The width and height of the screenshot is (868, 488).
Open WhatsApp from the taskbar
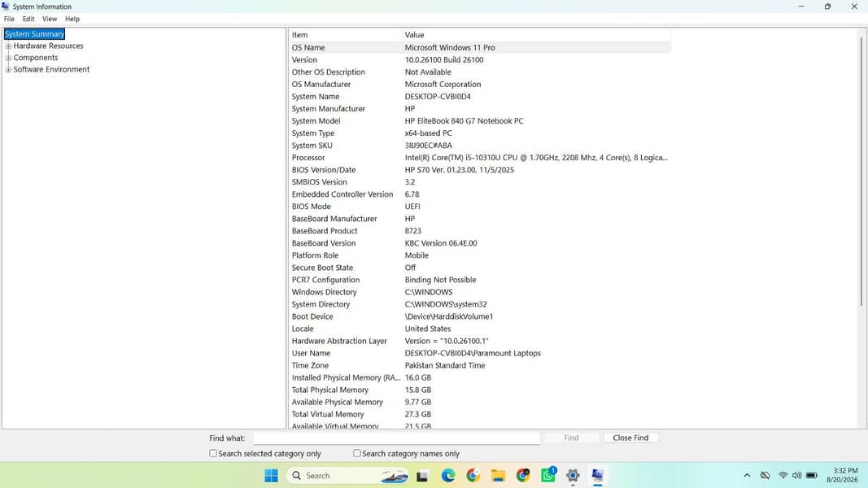[x=548, y=475]
